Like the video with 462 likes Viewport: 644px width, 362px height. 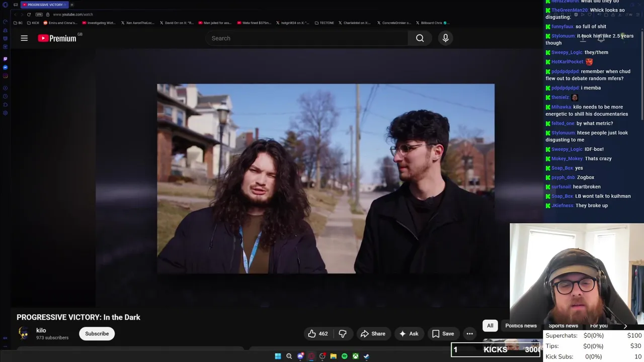pyautogui.click(x=318, y=334)
